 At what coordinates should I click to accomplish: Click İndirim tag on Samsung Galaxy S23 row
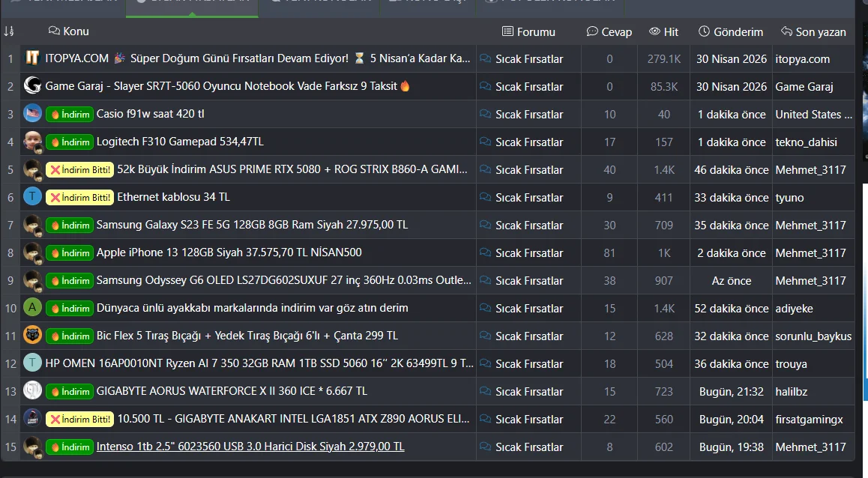pos(70,225)
